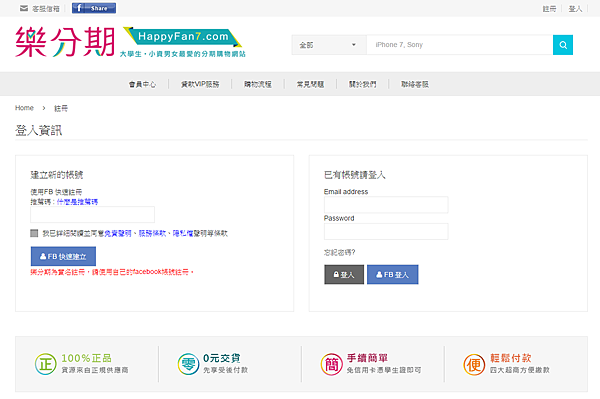Open the 全部 category dropdown
Screen dimensions: 600x399
point(329,45)
